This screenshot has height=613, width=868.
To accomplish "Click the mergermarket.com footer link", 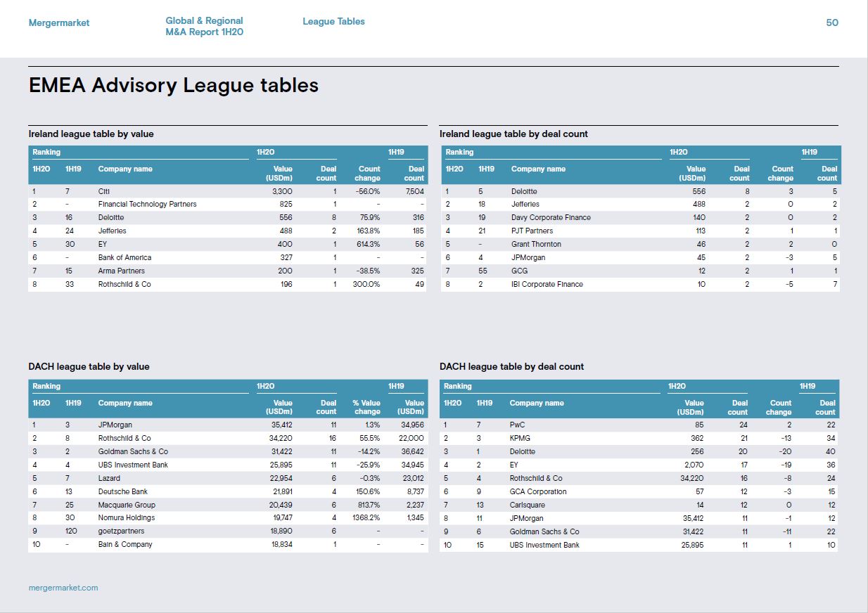I will click(63, 588).
